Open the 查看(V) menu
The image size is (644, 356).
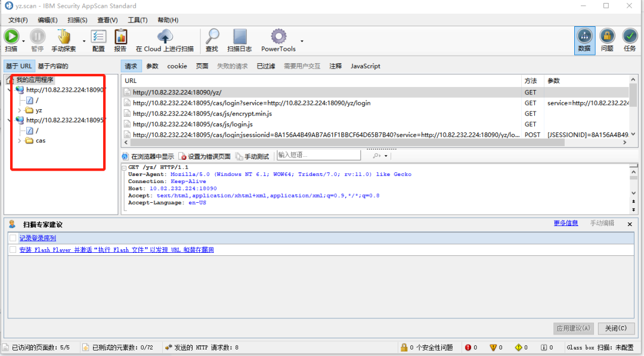point(107,20)
